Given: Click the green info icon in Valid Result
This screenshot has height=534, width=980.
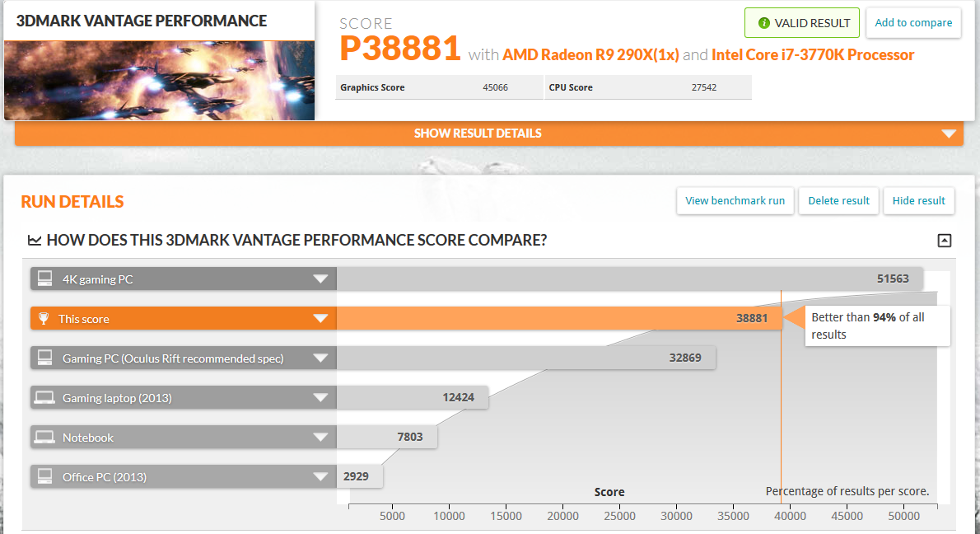Looking at the screenshot, I should (x=763, y=23).
